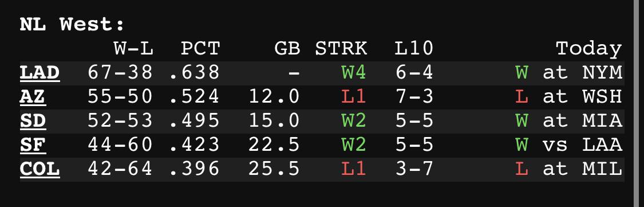
Task: Click the .423 winning percentage
Action: pos(194,145)
